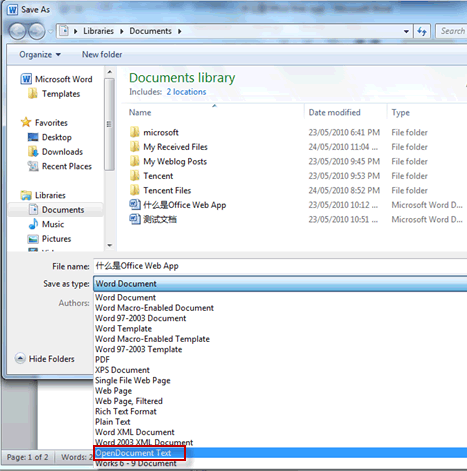This screenshot has width=467, height=471.
Task: Sort by the Type column header
Action: pyautogui.click(x=400, y=112)
